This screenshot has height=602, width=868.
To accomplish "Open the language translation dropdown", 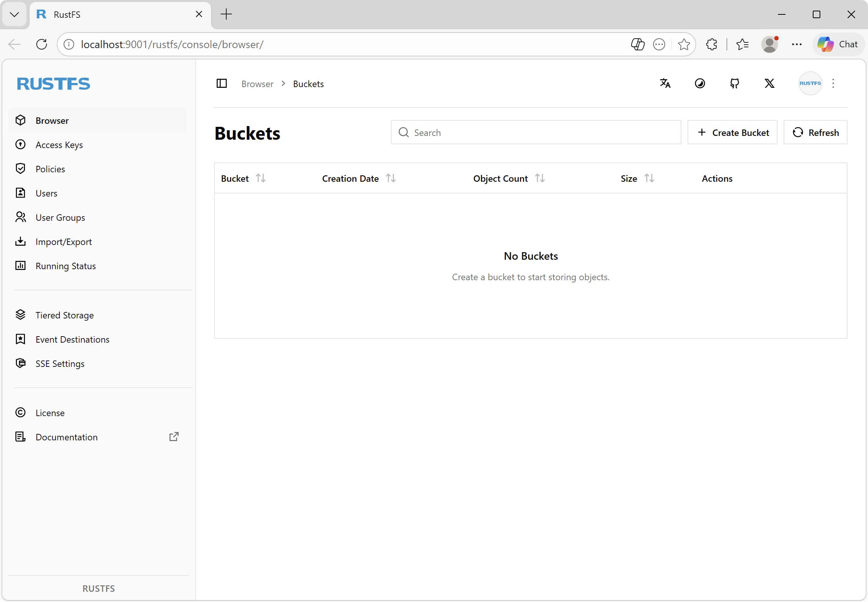I will click(665, 83).
